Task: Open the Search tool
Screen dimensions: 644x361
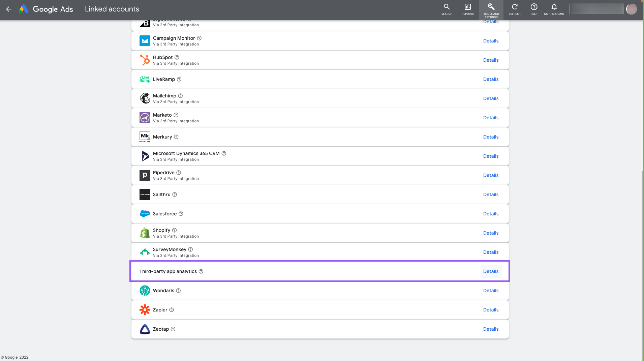Action: click(x=447, y=9)
